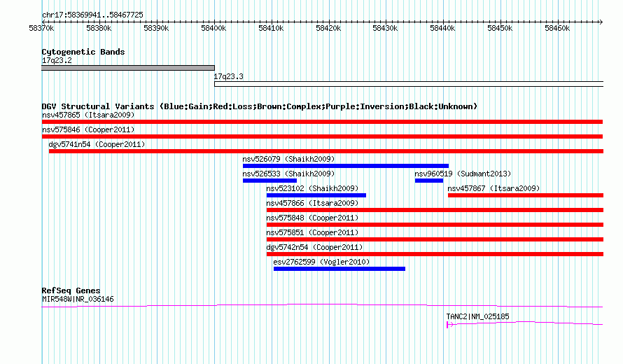Open the dgv5741n54 (Cooper2011) label
Image resolution: width=623 pixels, height=364 pixels.
click(97, 144)
